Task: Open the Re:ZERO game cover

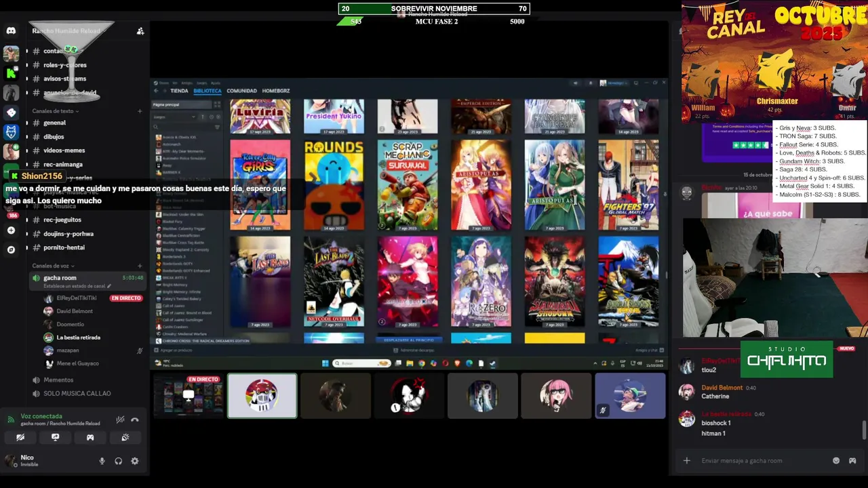Action: click(x=481, y=281)
